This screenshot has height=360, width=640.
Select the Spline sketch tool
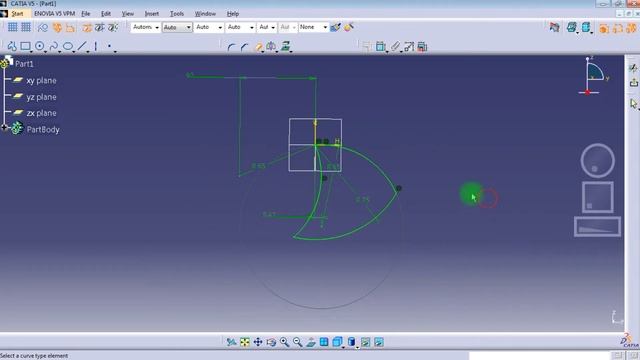(53, 47)
